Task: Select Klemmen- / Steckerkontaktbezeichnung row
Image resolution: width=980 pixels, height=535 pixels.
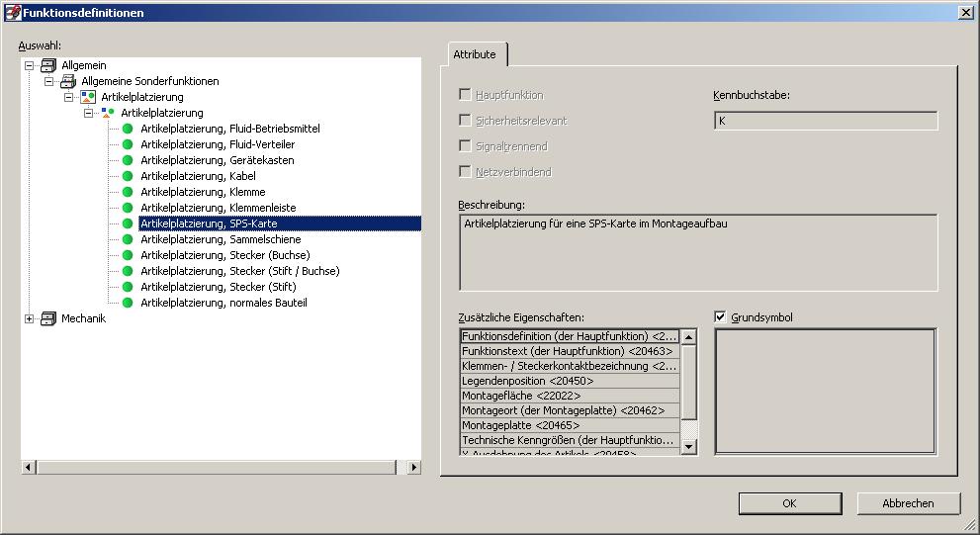Action: tap(570, 366)
